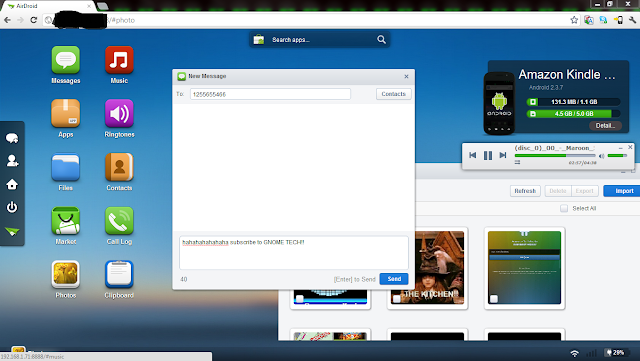This screenshot has width=640, height=361.
Task: Open the Files folder icon
Action: point(65,167)
